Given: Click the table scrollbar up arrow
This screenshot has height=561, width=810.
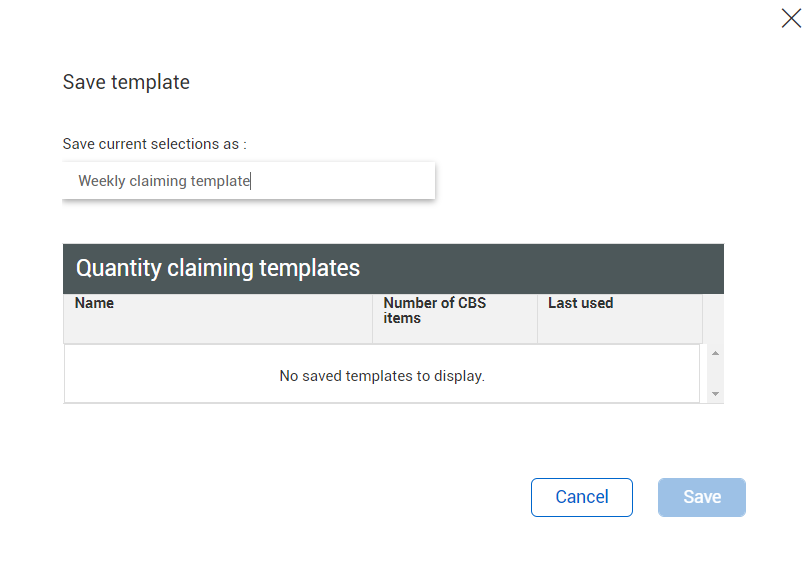Looking at the screenshot, I should coord(715,353).
